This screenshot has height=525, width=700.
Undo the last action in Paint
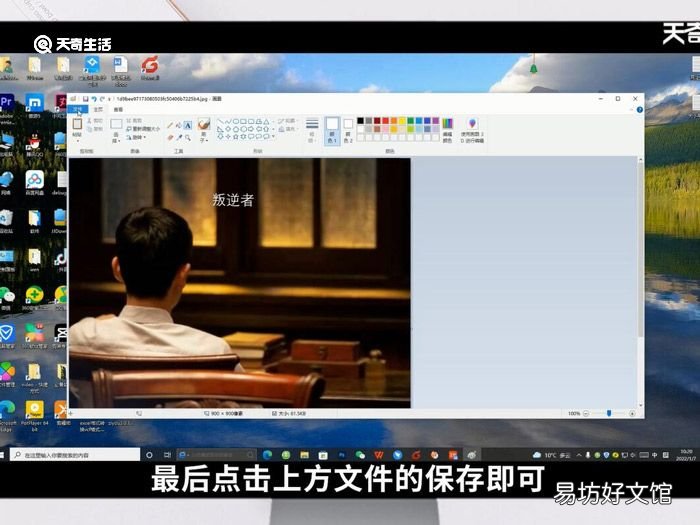coord(94,99)
